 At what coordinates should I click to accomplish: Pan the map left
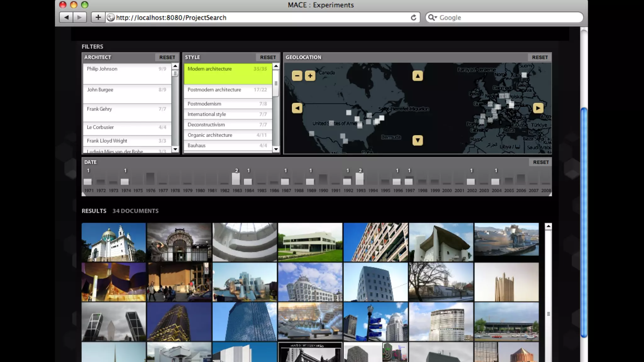pyautogui.click(x=297, y=108)
